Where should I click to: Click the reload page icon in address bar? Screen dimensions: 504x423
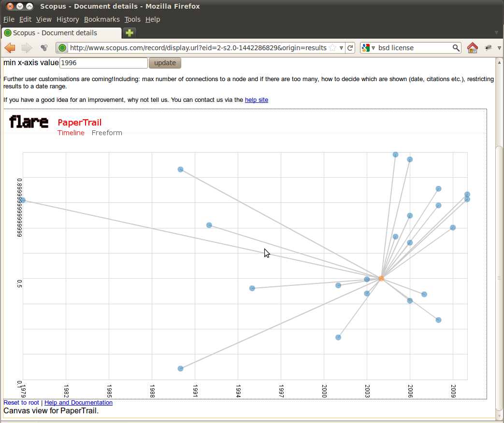350,48
